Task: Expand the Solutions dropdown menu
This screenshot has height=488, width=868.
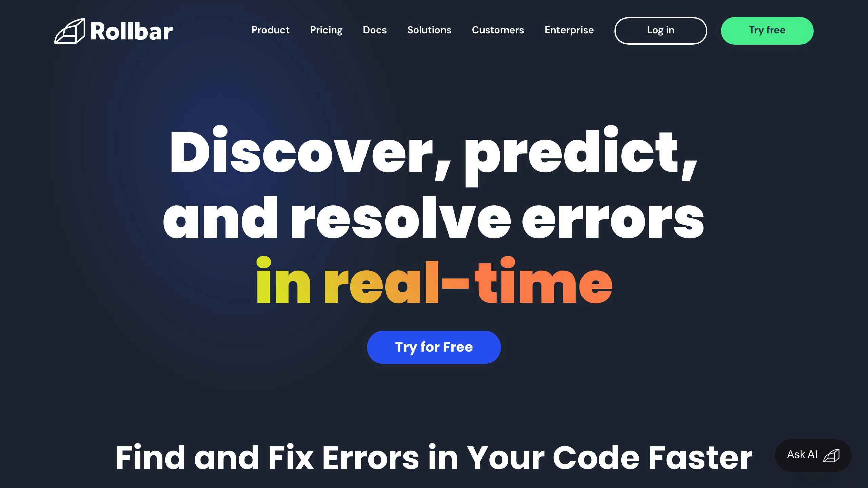Action: 429,30
